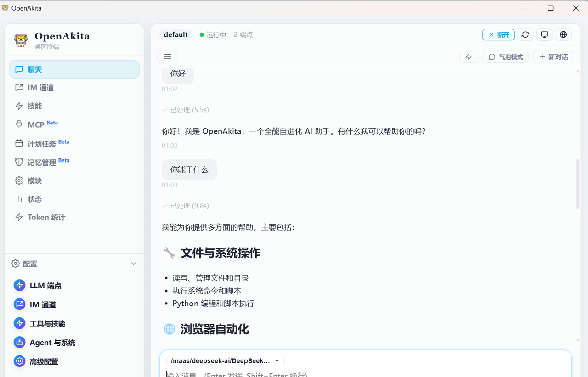
Task: Click the blue lightning icon of LLM 端点
Action: pos(19,286)
